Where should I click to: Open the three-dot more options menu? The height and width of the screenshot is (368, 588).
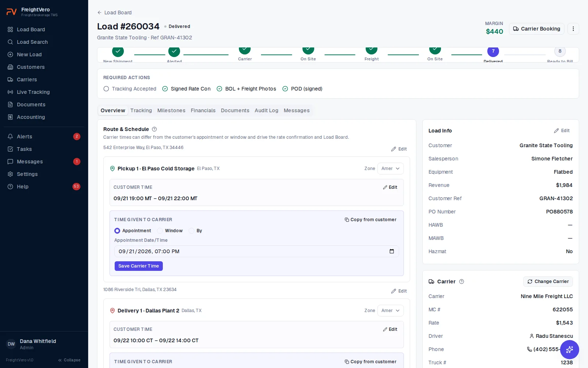pos(573,29)
